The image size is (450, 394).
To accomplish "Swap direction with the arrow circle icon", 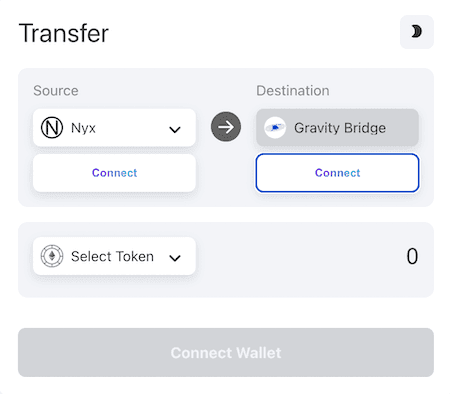I will tap(226, 127).
